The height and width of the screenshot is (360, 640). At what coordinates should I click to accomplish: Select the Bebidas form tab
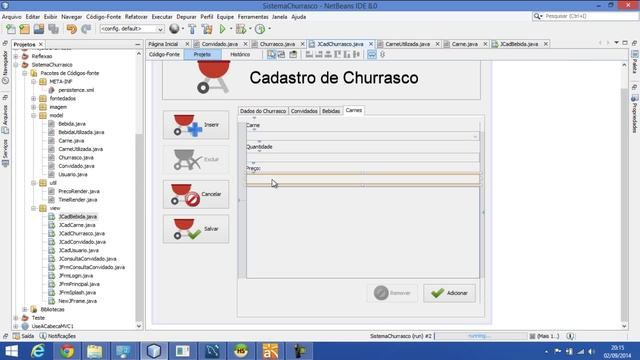pos(331,111)
